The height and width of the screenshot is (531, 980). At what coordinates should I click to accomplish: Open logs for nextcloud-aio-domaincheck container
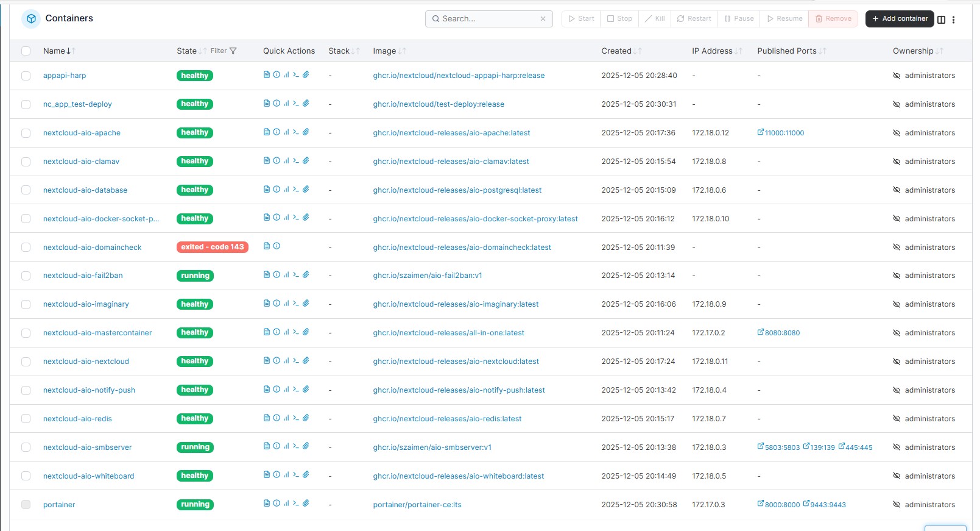267,246
